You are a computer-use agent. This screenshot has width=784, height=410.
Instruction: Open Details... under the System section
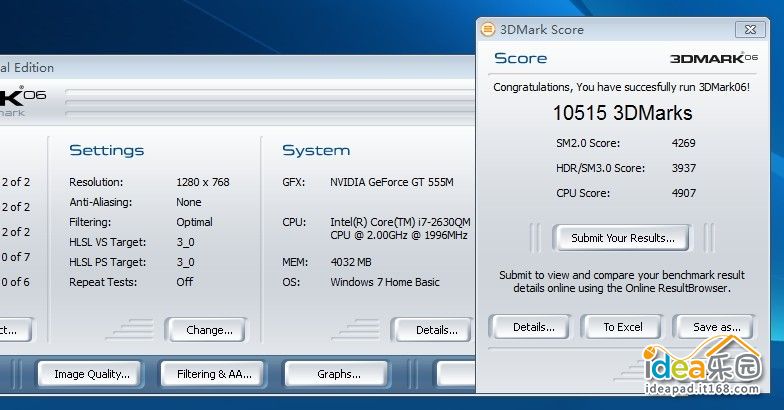436,330
